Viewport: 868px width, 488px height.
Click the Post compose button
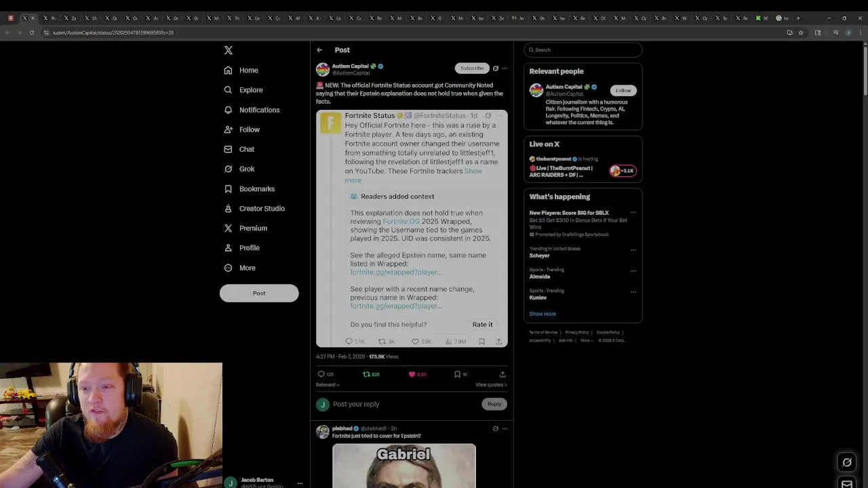click(259, 293)
